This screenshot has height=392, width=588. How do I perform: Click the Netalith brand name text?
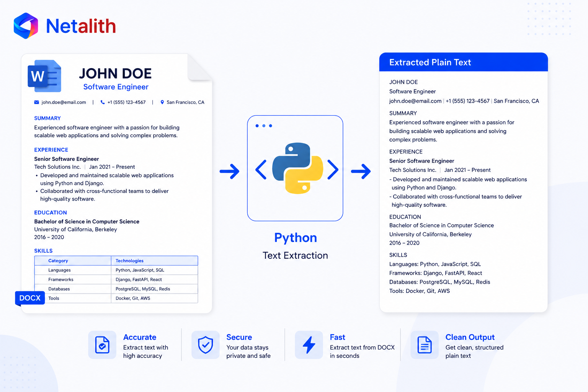81,26
